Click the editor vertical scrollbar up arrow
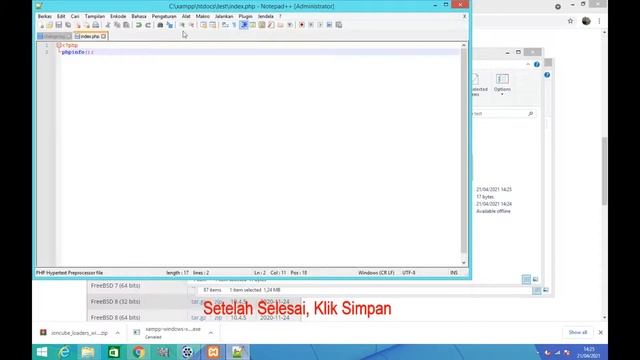Image resolution: width=640 pixels, height=360 pixels. coord(464,45)
